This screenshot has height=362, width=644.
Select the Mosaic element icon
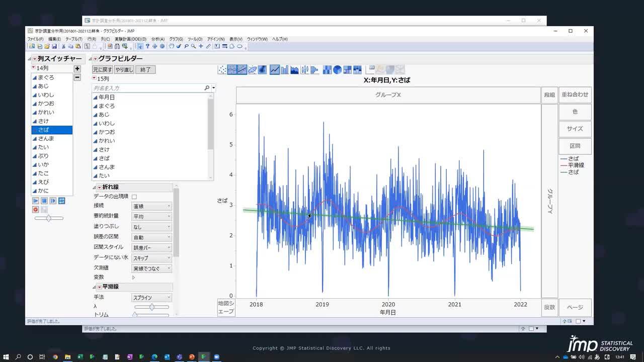357,69
